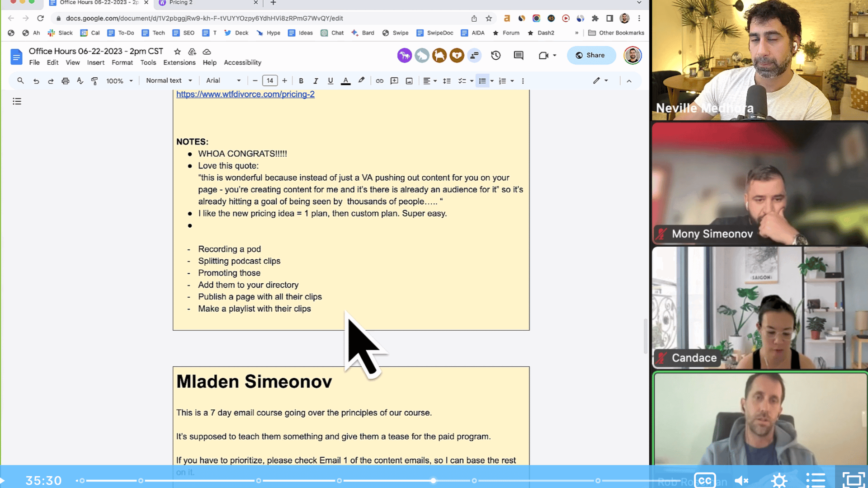868x488 pixels.
Task: Bookmark this page with the star
Action: [x=489, y=18]
